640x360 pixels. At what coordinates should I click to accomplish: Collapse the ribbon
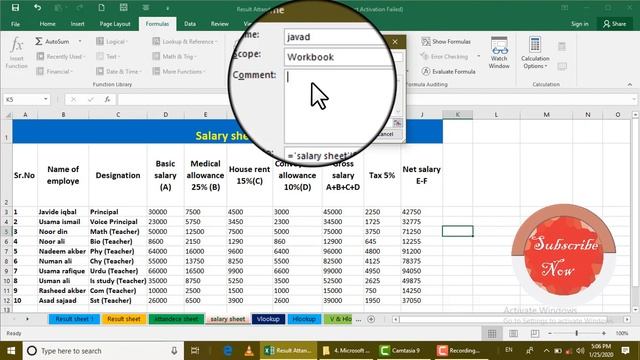pos(630,84)
